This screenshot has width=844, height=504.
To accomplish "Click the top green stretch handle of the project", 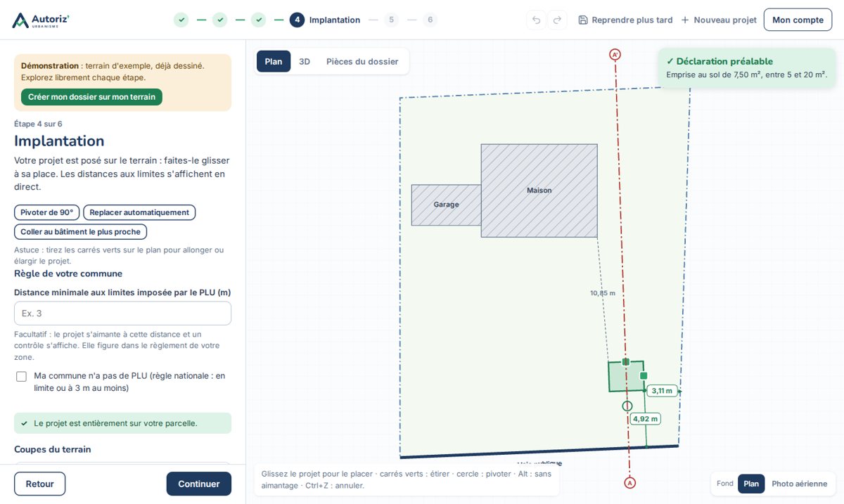I will [626, 361].
